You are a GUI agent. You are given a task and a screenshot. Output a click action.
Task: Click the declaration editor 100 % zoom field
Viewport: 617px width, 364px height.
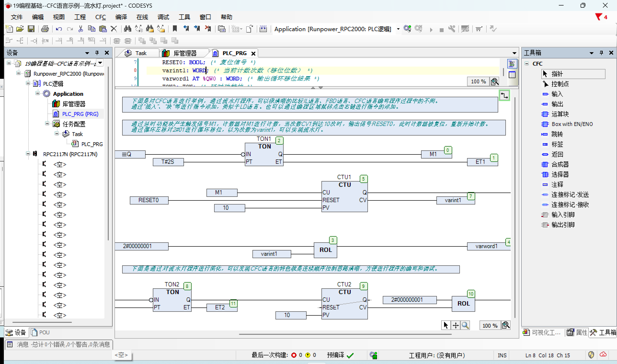click(478, 81)
